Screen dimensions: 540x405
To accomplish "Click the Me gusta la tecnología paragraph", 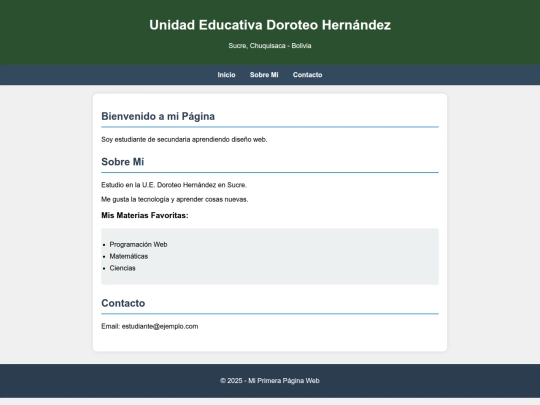I will tap(175, 199).
